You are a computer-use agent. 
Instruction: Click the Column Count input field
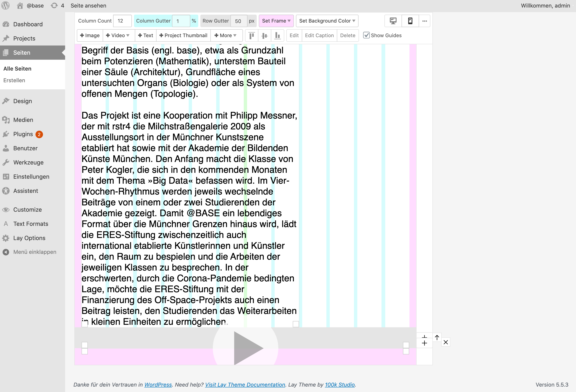click(x=122, y=21)
